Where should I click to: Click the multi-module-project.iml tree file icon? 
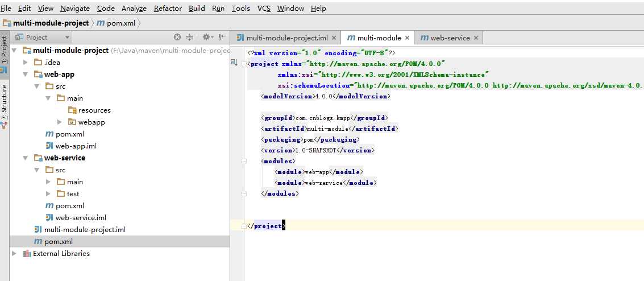(38, 229)
